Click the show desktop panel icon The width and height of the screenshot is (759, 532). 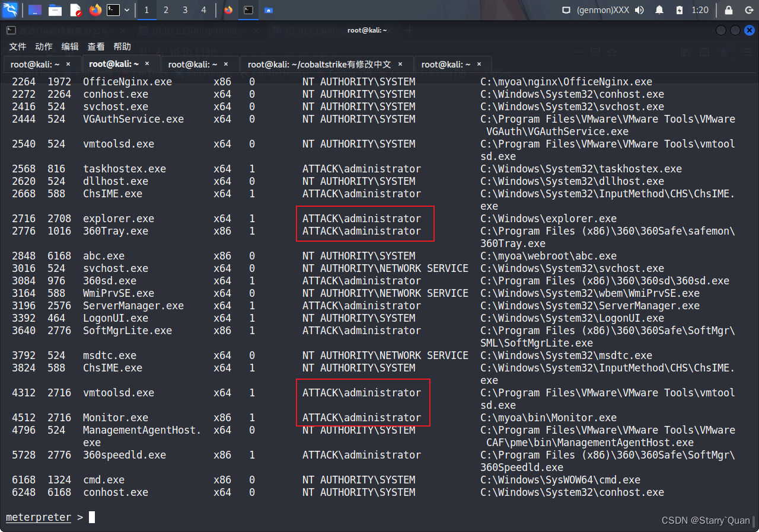pos(35,10)
